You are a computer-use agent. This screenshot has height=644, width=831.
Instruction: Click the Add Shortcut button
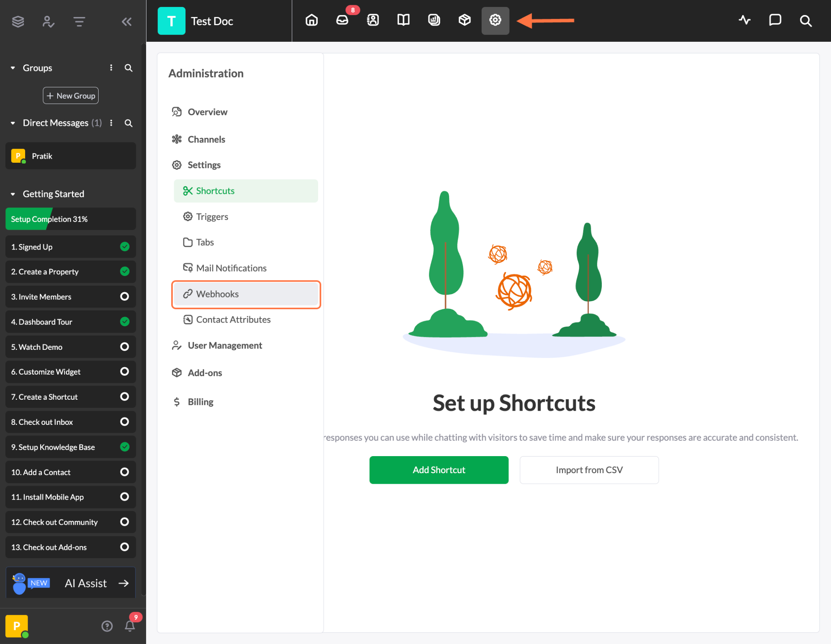click(x=439, y=470)
